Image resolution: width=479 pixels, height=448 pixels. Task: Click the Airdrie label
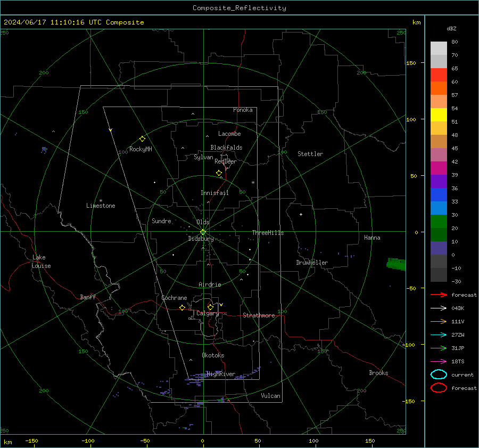[x=210, y=284]
